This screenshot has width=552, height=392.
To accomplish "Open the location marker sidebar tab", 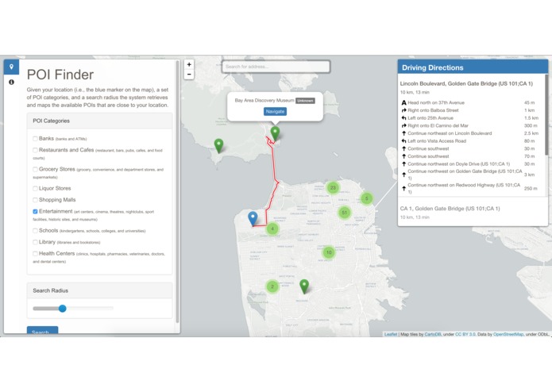I will (x=11, y=67).
